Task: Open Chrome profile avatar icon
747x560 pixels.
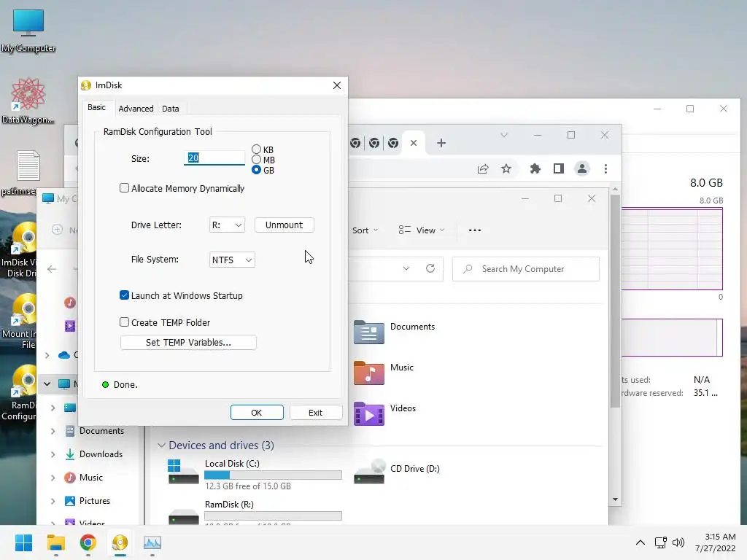Action: click(x=581, y=168)
